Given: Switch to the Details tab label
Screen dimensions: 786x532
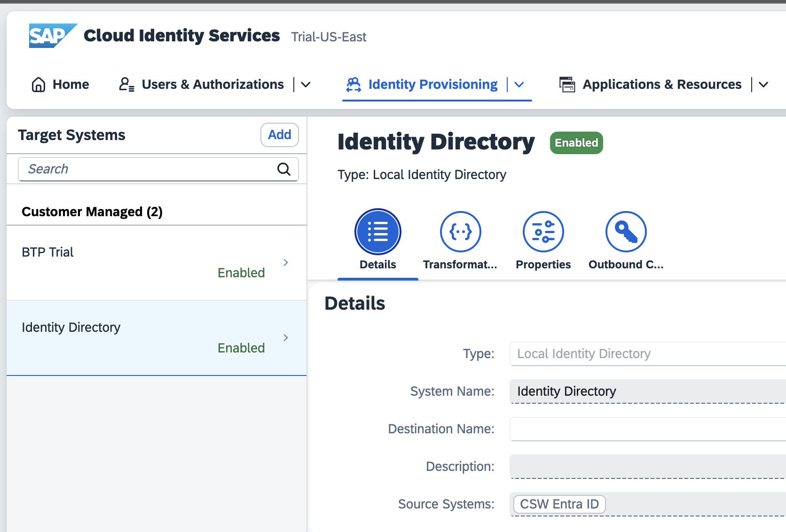Looking at the screenshot, I should [378, 265].
